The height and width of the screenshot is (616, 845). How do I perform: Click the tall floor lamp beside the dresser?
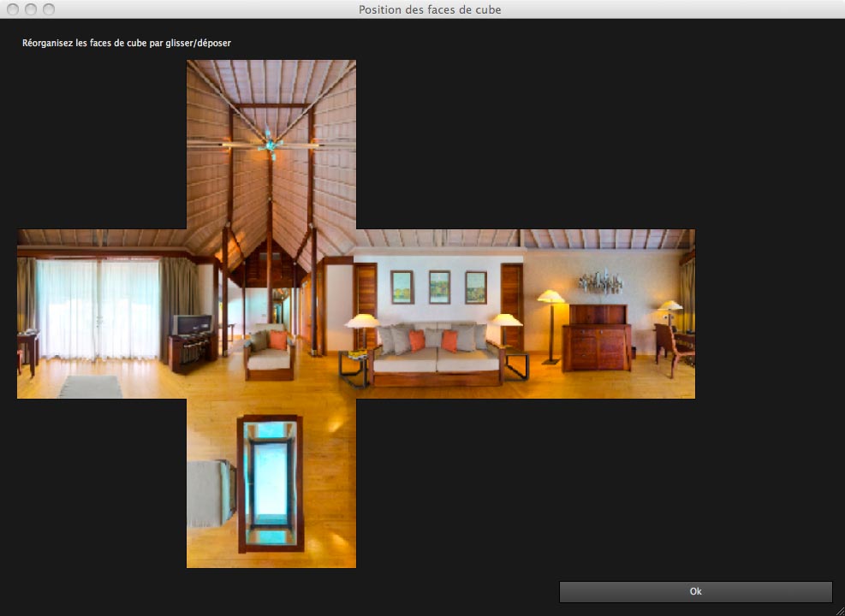(x=550, y=325)
